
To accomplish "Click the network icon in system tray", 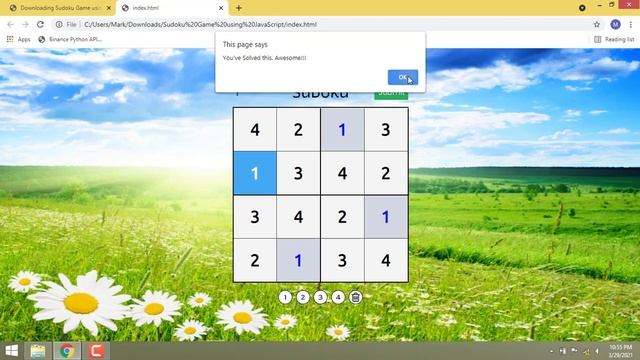I will [x=587, y=351].
